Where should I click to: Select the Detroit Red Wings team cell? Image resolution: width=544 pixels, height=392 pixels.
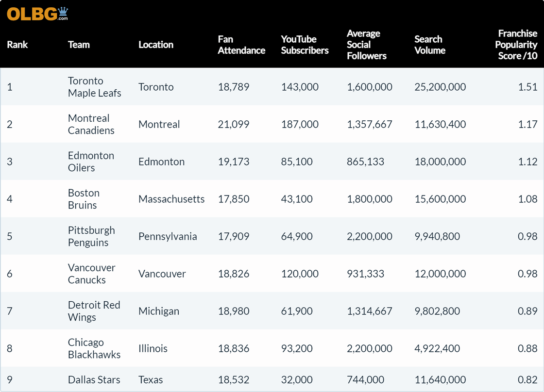point(94,311)
